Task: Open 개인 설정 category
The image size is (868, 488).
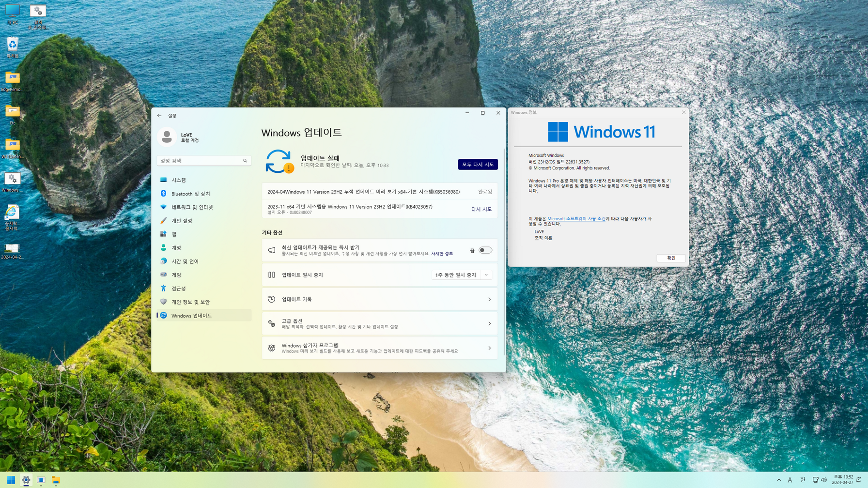Action: pos(204,221)
